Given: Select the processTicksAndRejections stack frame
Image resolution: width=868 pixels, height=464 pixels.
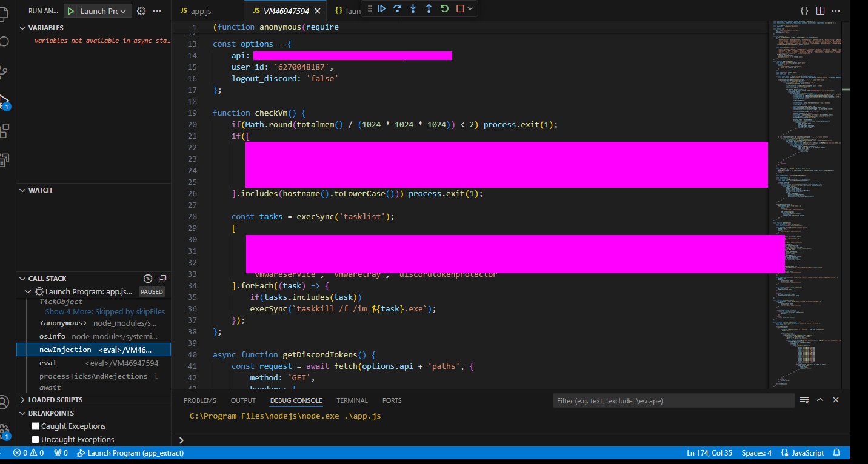Looking at the screenshot, I should pos(93,376).
